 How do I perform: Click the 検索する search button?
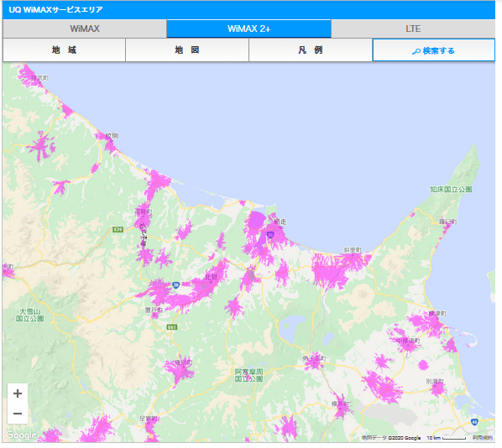(433, 50)
